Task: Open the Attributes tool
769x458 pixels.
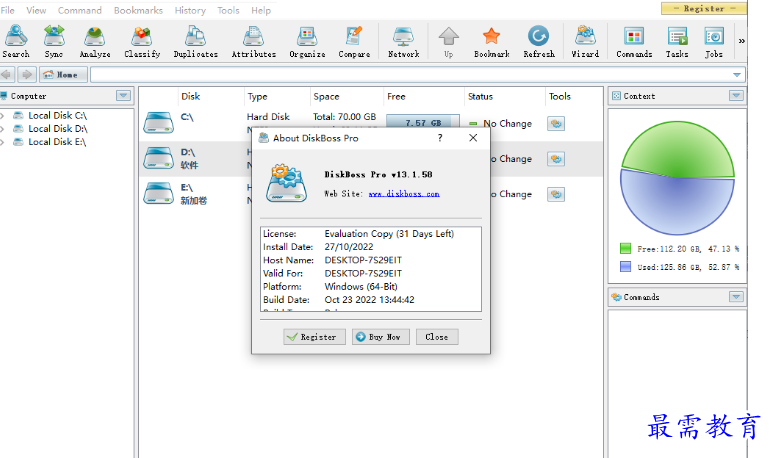Action: tap(254, 42)
